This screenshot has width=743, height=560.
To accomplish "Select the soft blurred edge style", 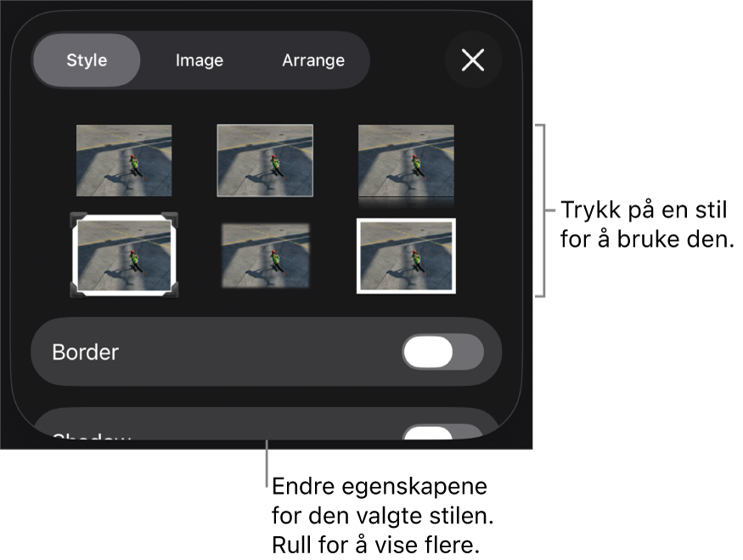I will pos(265,255).
